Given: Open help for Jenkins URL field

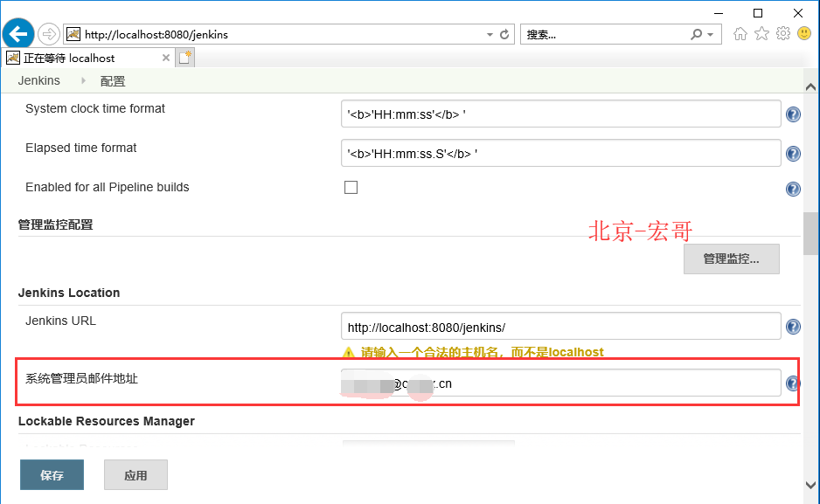Looking at the screenshot, I should [x=793, y=326].
